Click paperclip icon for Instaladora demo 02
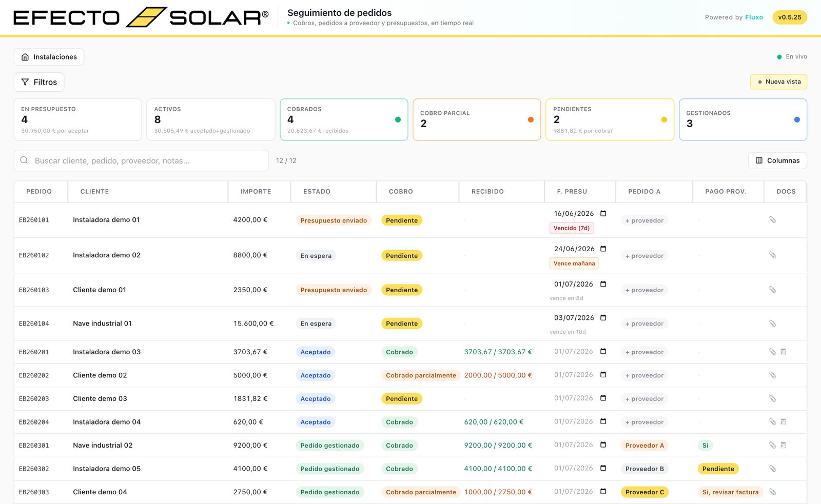 pyautogui.click(x=772, y=255)
